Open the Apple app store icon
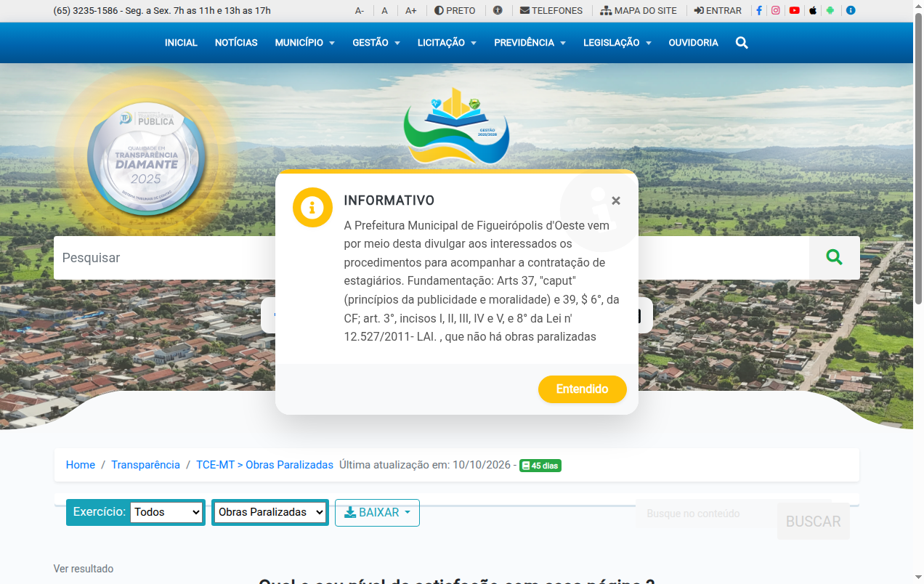The width and height of the screenshot is (924, 584). point(813,11)
